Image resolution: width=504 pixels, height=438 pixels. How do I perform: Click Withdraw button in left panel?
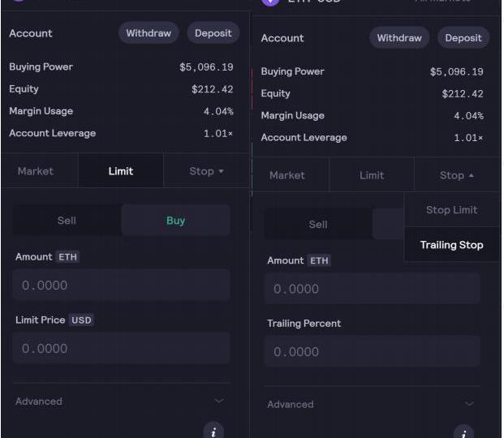pyautogui.click(x=149, y=33)
